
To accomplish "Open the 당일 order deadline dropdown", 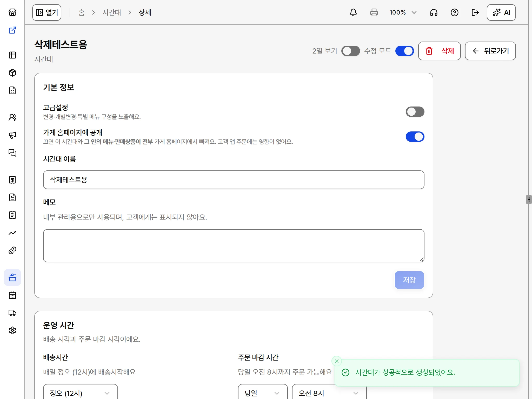I will pyautogui.click(x=263, y=393).
